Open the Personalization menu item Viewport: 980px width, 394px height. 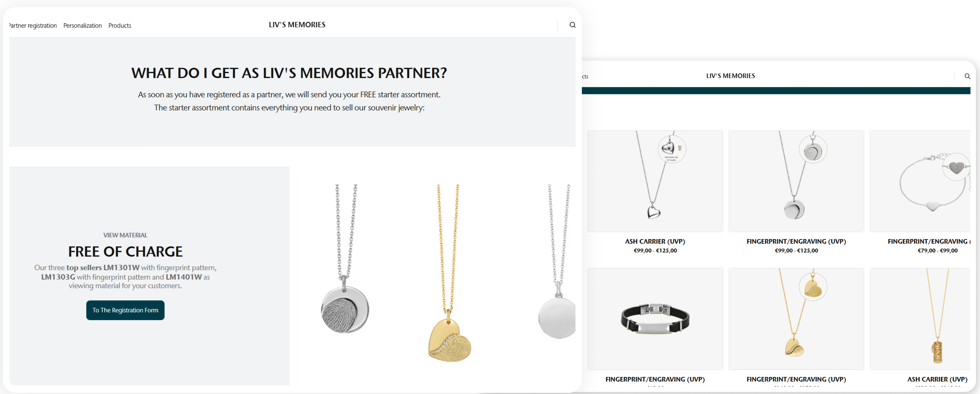click(x=83, y=25)
